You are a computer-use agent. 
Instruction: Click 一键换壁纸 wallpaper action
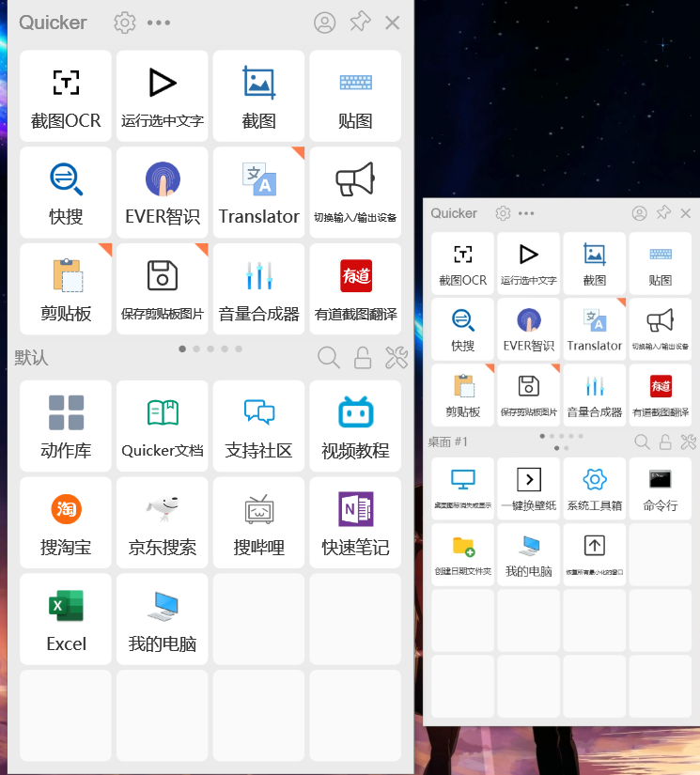click(x=528, y=488)
